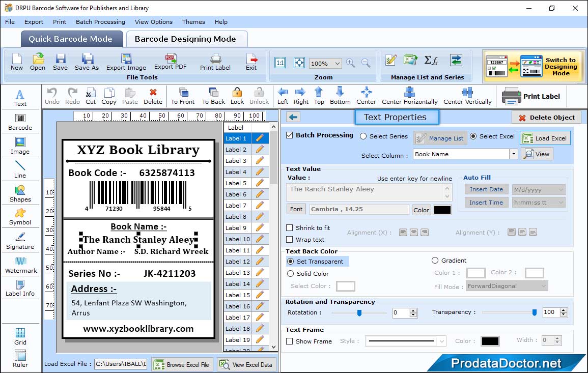Bring selected object To Front
The width and height of the screenshot is (588, 373).
click(x=183, y=96)
